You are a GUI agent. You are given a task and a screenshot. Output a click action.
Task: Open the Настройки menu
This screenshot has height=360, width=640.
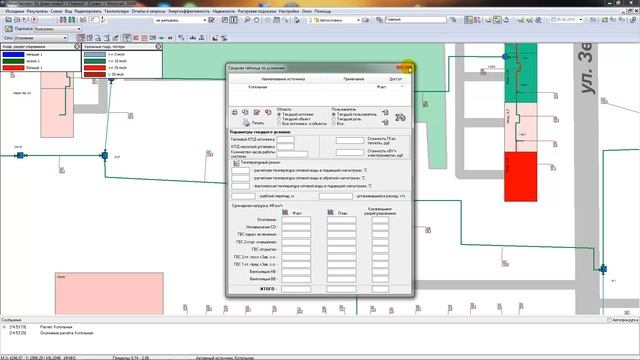click(289, 11)
